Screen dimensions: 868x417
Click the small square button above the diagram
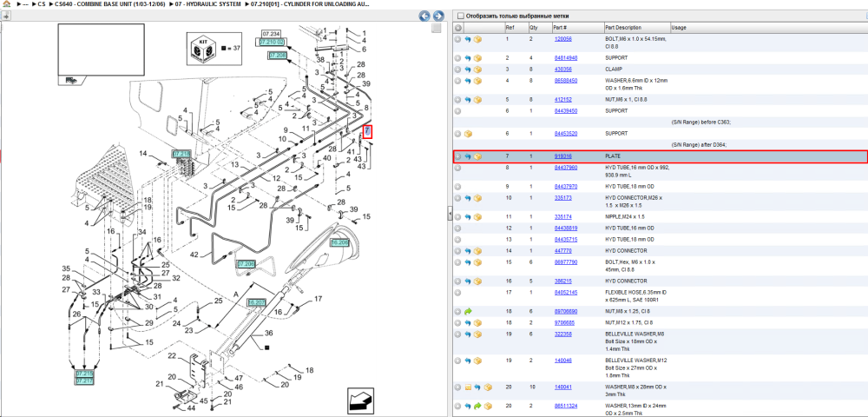[x=437, y=29]
